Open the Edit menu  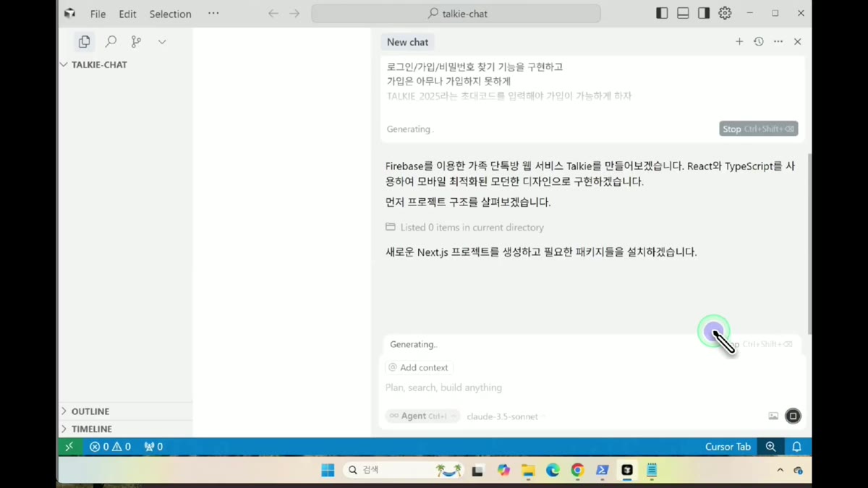point(127,14)
